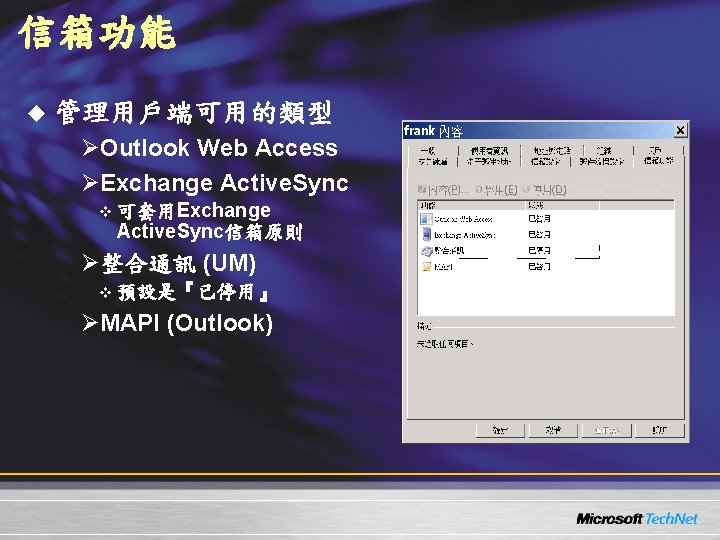Click the 確定 button

click(500, 430)
